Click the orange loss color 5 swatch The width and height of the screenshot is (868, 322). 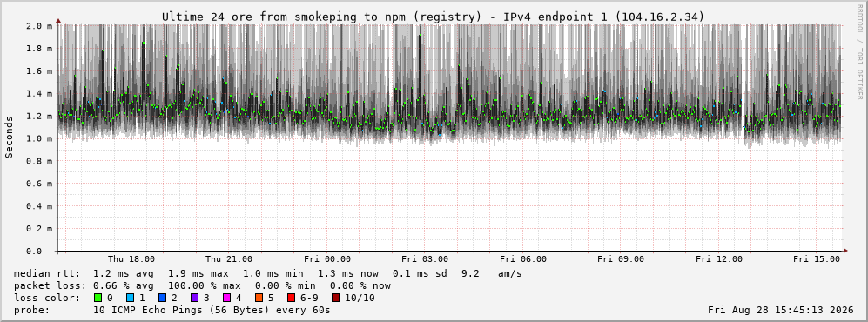[x=258, y=298]
